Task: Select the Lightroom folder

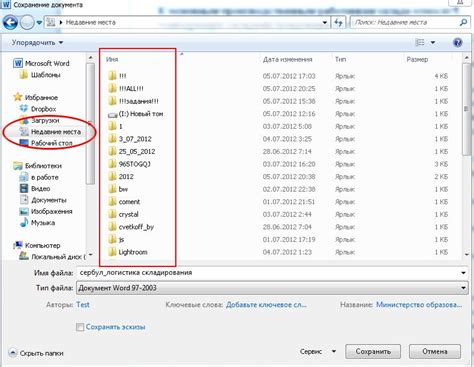Action: pos(128,252)
